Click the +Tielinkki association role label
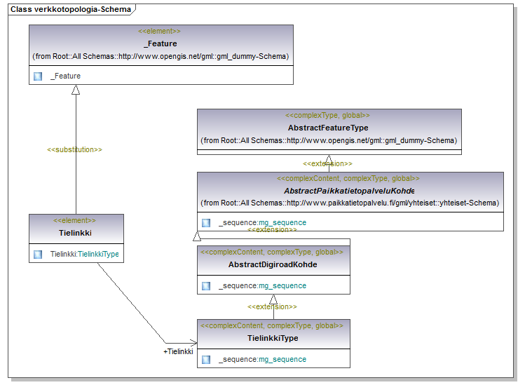 click(178, 351)
